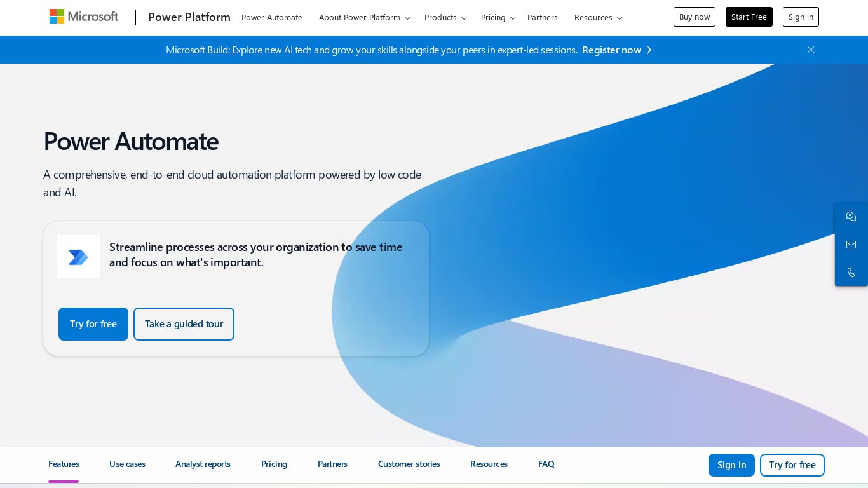Close the Microsoft Build banner
This screenshot has width=868, height=488.
tap(811, 50)
